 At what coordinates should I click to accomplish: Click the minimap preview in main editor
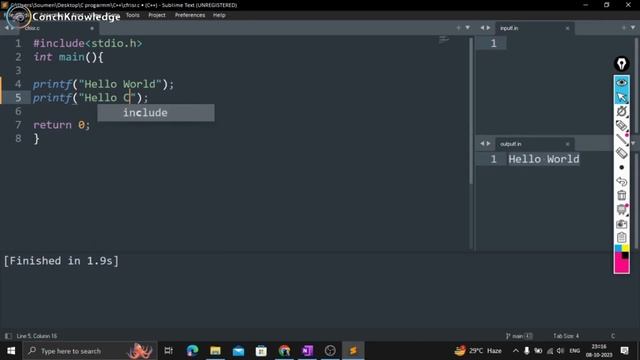pos(444,40)
